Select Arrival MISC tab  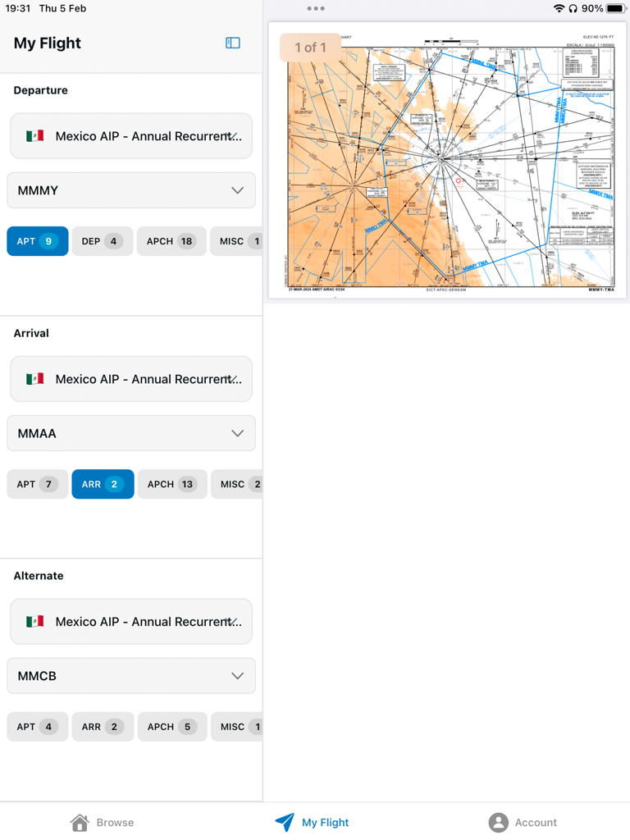[x=237, y=484]
